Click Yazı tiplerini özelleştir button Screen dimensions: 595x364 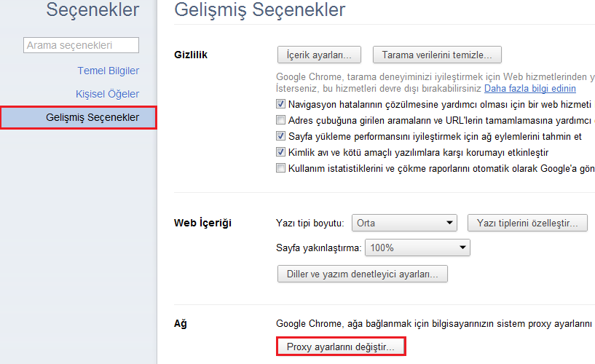(x=527, y=223)
